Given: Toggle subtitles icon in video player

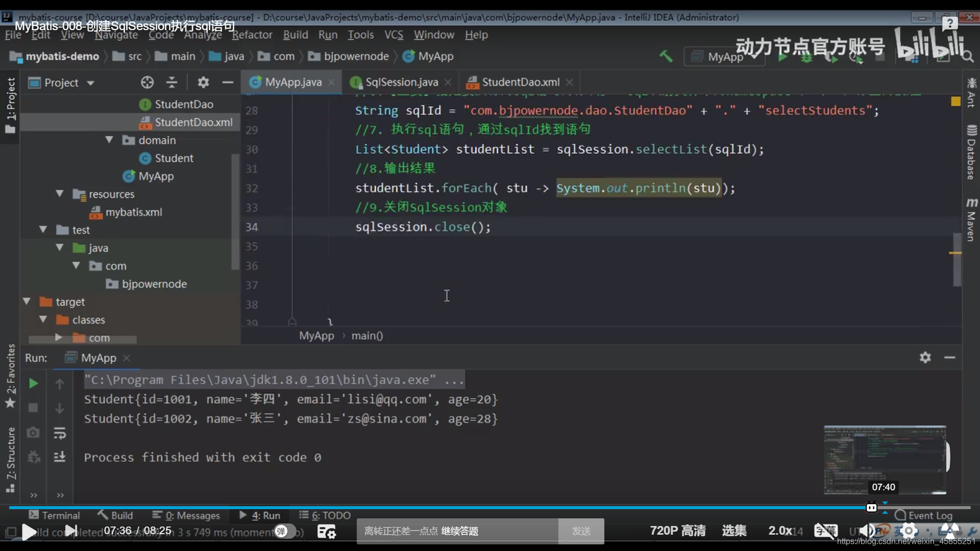Looking at the screenshot, I should (x=825, y=531).
